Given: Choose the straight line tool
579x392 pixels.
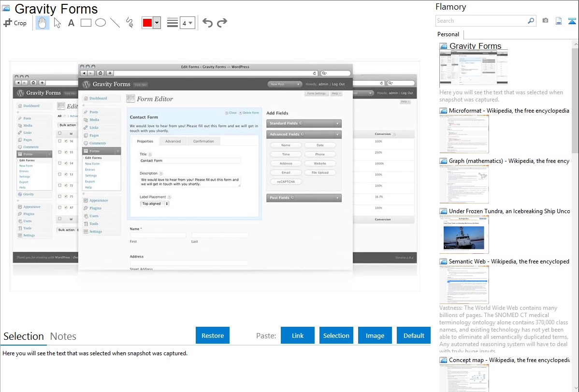Looking at the screenshot, I should coord(115,23).
